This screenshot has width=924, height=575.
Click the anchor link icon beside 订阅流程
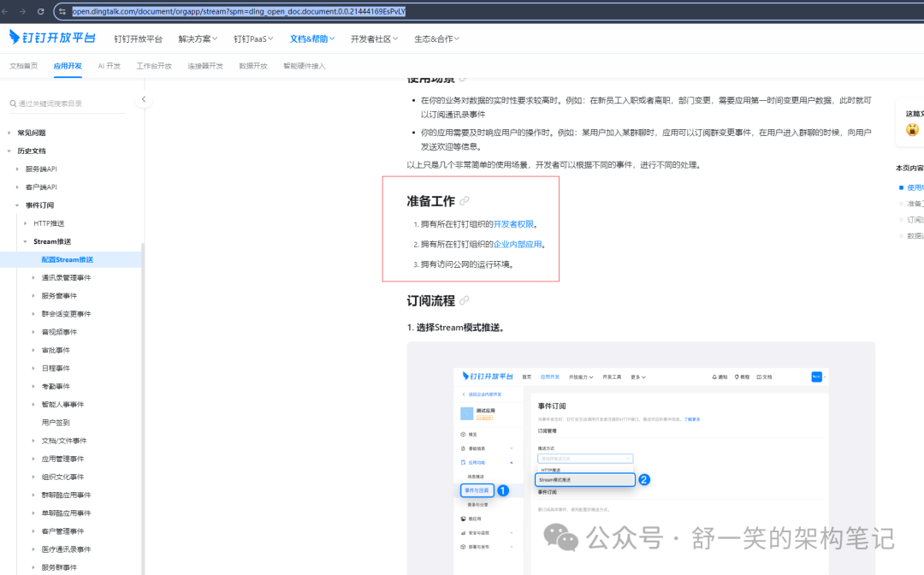coord(465,300)
